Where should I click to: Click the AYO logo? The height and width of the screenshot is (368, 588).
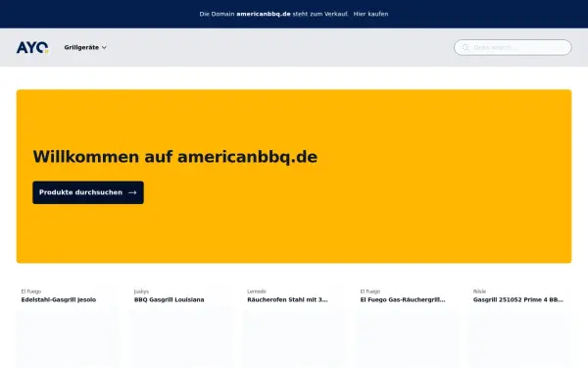[32, 47]
